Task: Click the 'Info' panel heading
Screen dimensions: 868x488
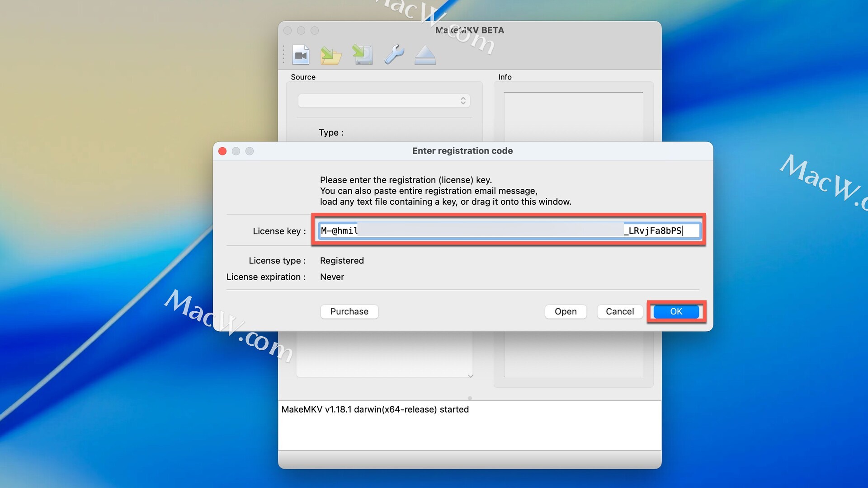Action: tap(505, 77)
